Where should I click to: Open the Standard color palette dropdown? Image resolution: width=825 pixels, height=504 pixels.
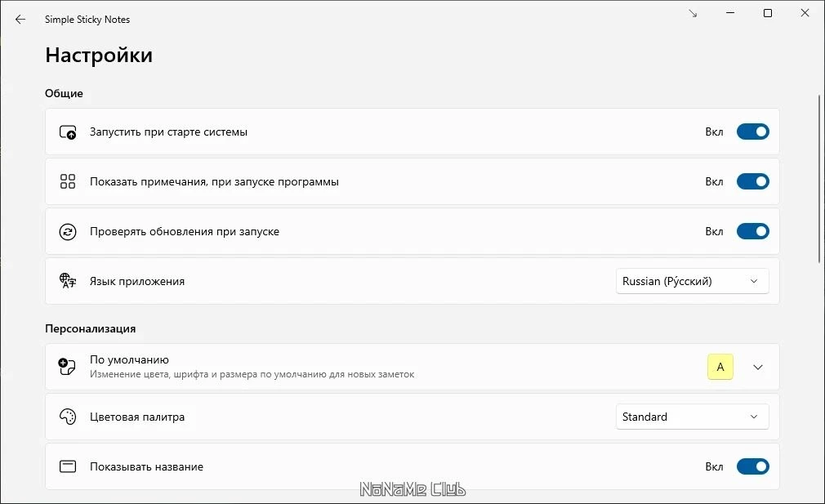point(692,417)
